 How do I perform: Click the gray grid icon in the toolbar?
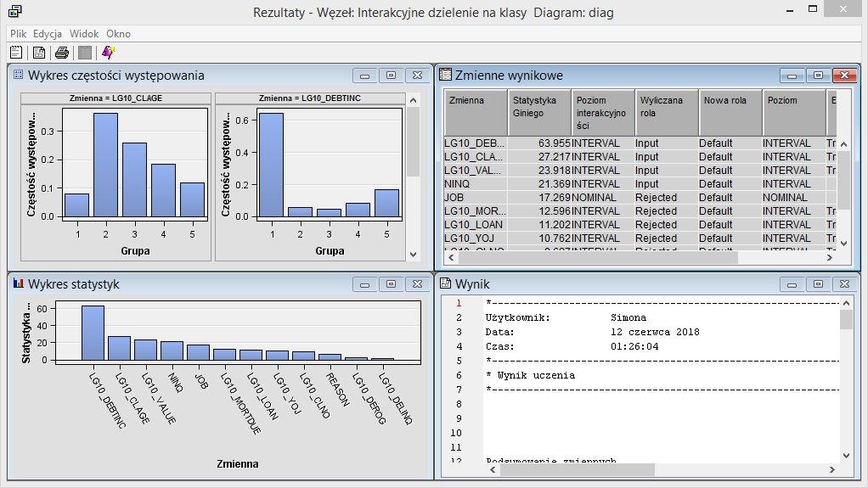click(x=85, y=53)
